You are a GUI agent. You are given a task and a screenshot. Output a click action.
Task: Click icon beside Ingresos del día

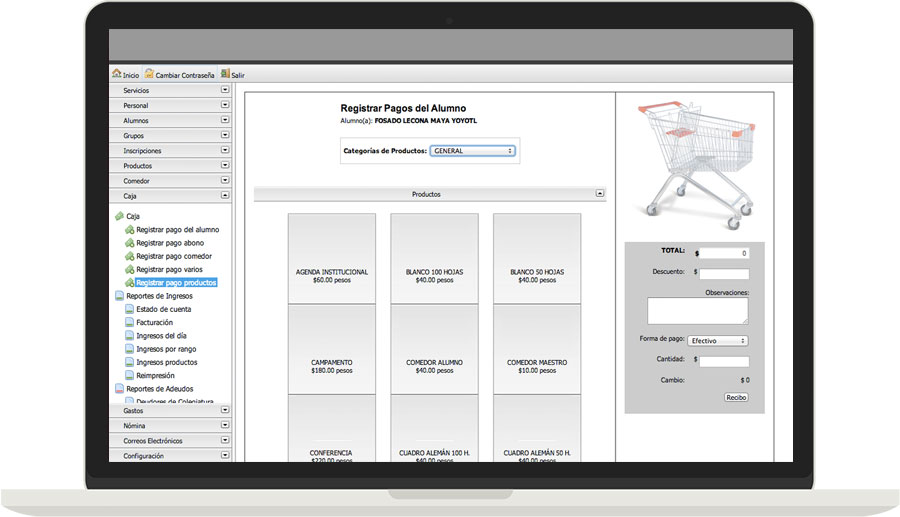click(130, 335)
